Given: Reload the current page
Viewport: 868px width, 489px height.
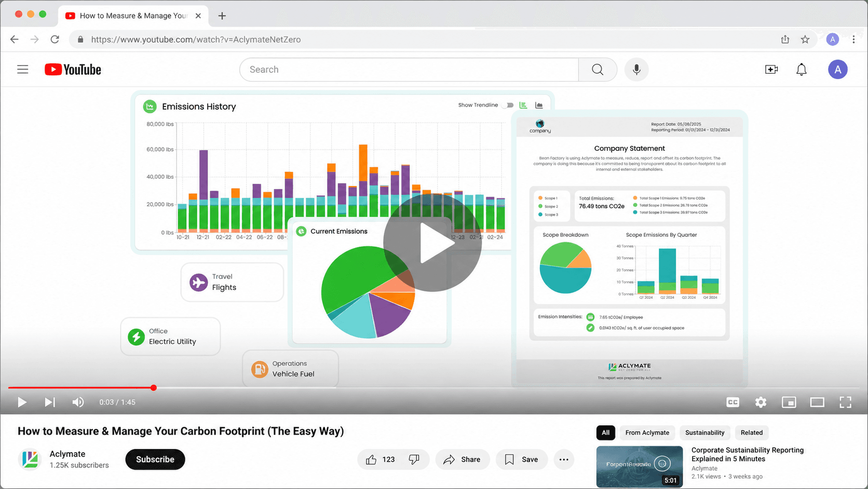Looking at the screenshot, I should coord(55,39).
